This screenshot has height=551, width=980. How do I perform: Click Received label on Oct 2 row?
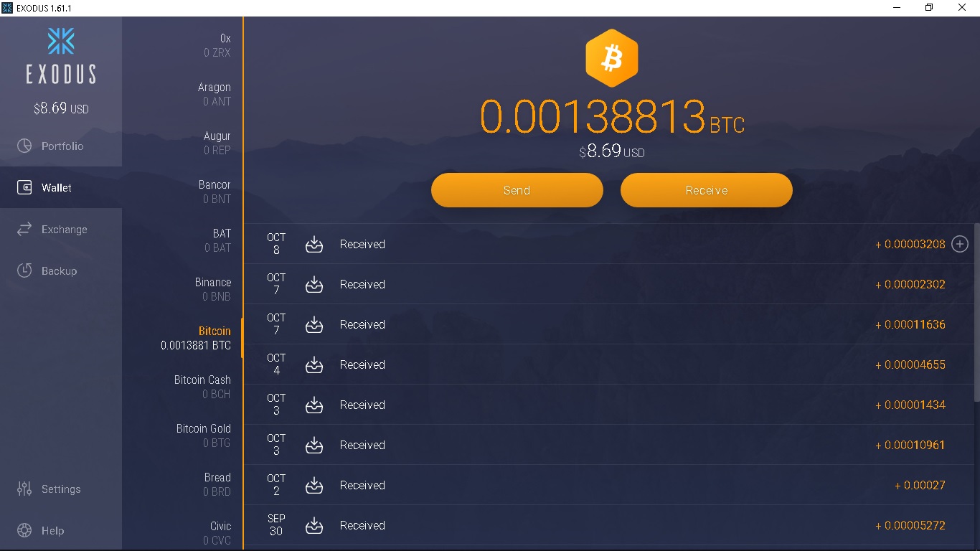tap(362, 485)
